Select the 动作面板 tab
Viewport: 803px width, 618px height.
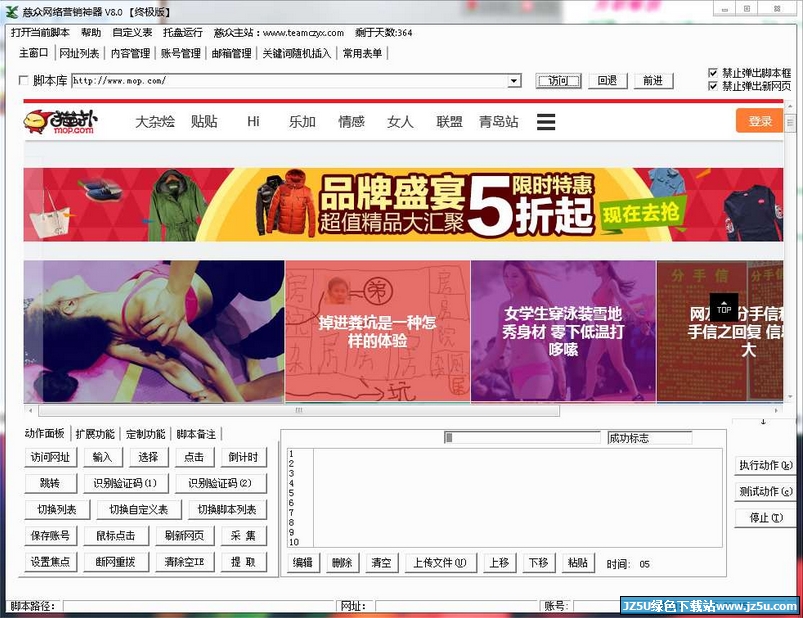45,434
